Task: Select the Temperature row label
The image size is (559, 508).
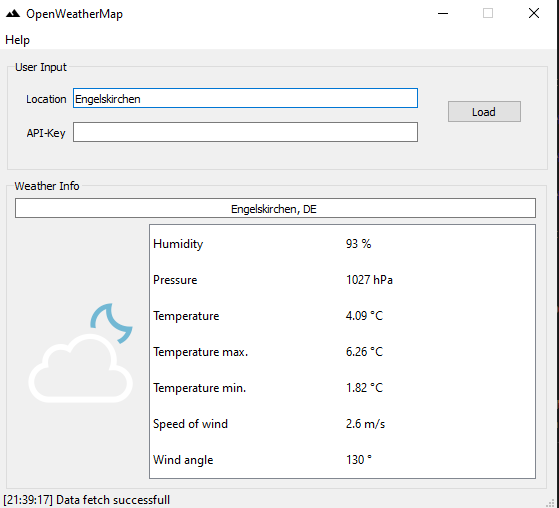Action: coord(186,316)
